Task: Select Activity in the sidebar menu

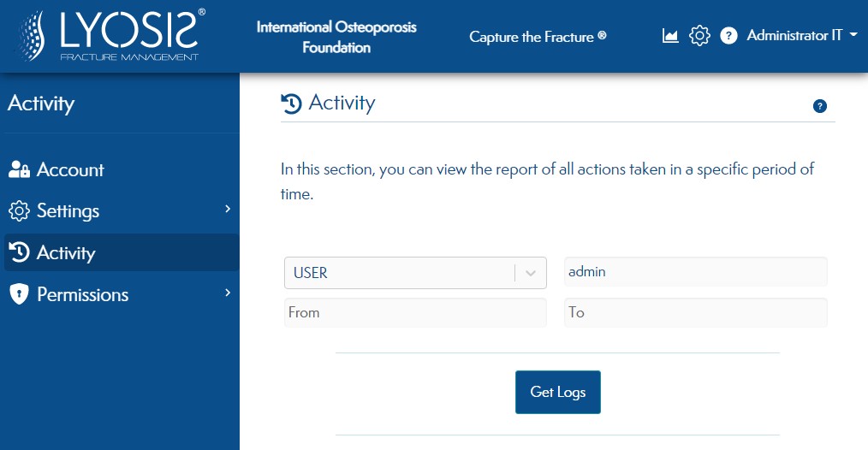Action: (x=122, y=252)
